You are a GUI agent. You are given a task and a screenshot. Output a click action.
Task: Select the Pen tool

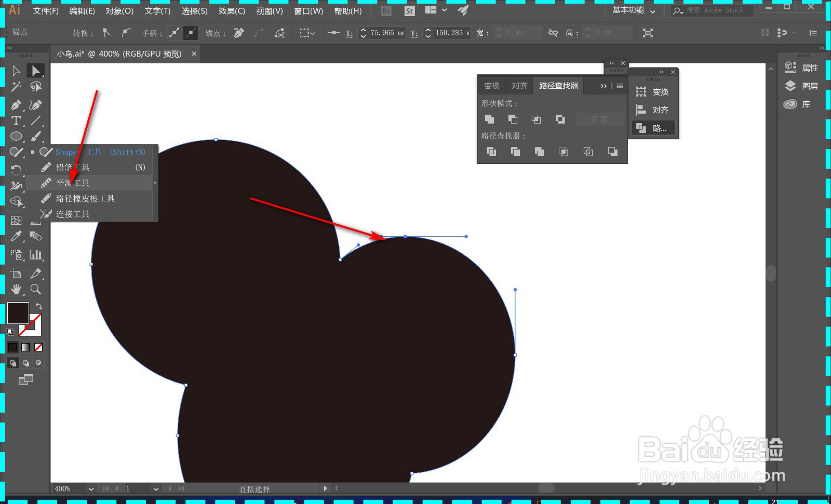coord(16,105)
